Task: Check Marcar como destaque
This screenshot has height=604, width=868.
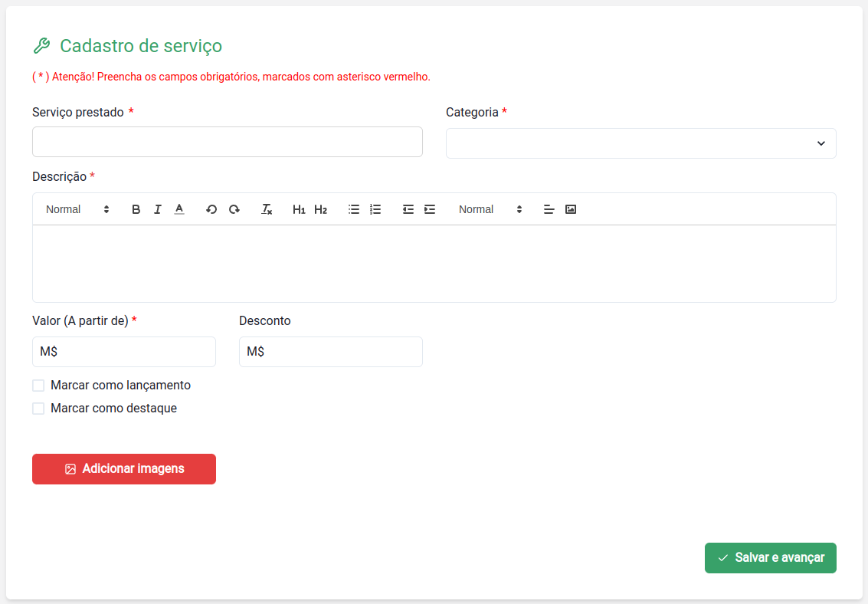Action: pos(38,408)
